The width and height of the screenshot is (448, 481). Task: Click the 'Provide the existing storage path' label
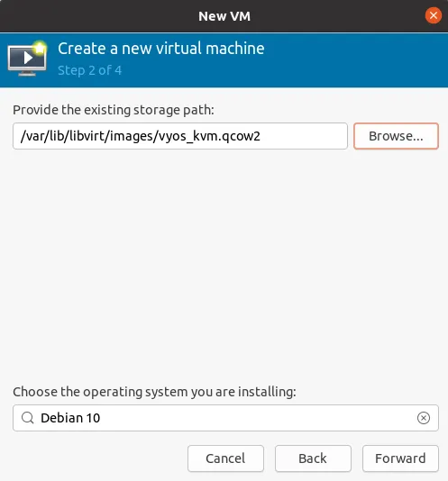114,110
